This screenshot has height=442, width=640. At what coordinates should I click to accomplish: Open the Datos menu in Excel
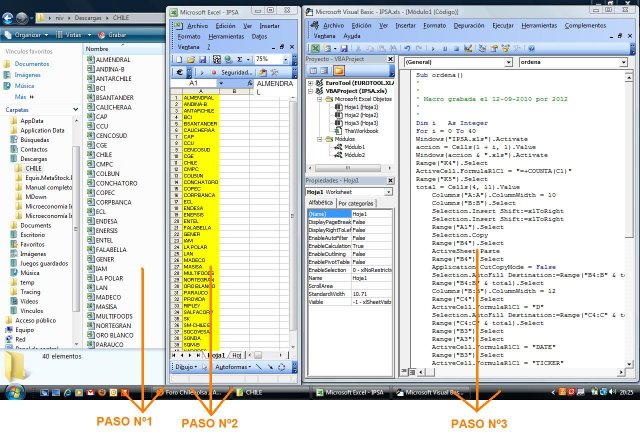[x=259, y=37]
